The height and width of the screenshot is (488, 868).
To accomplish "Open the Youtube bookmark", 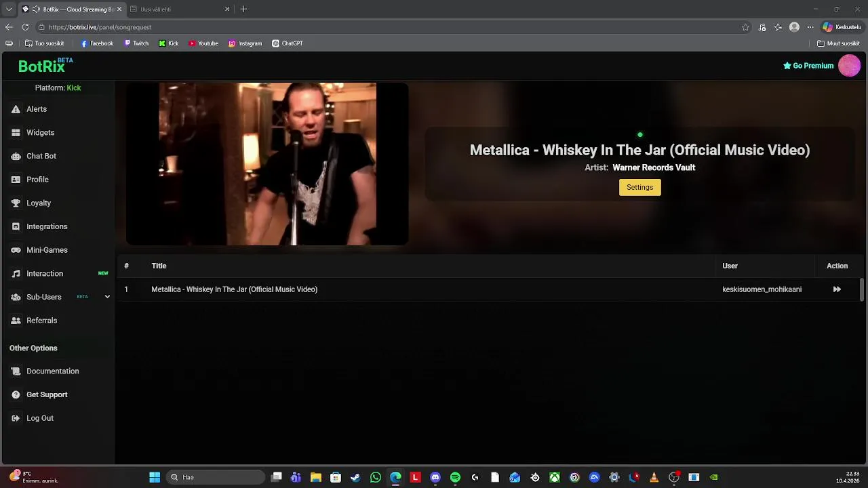I will [203, 43].
